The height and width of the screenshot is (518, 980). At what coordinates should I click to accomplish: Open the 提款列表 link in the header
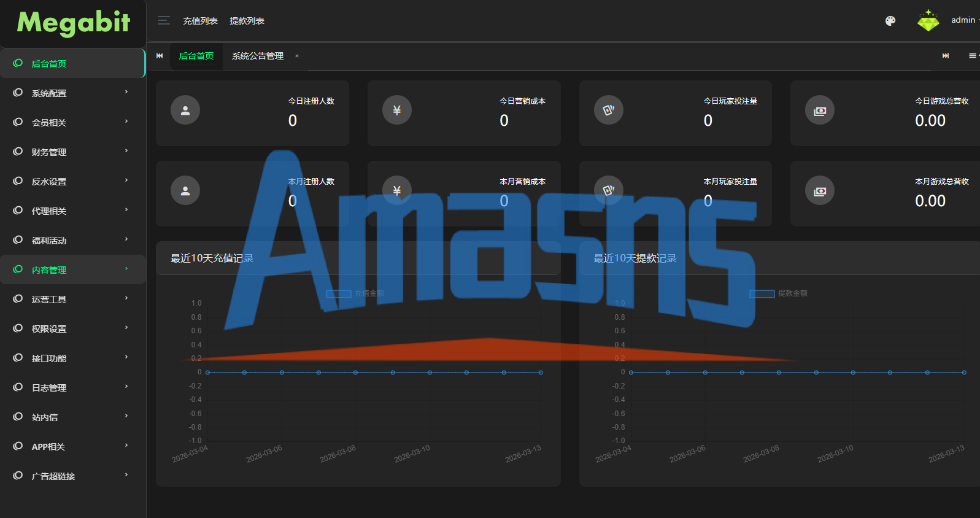[247, 21]
